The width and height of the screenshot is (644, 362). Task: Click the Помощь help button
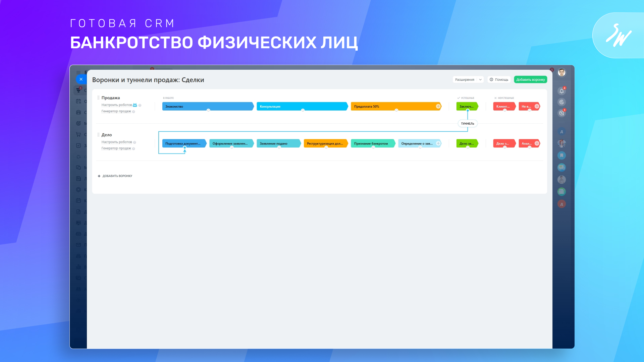click(499, 80)
